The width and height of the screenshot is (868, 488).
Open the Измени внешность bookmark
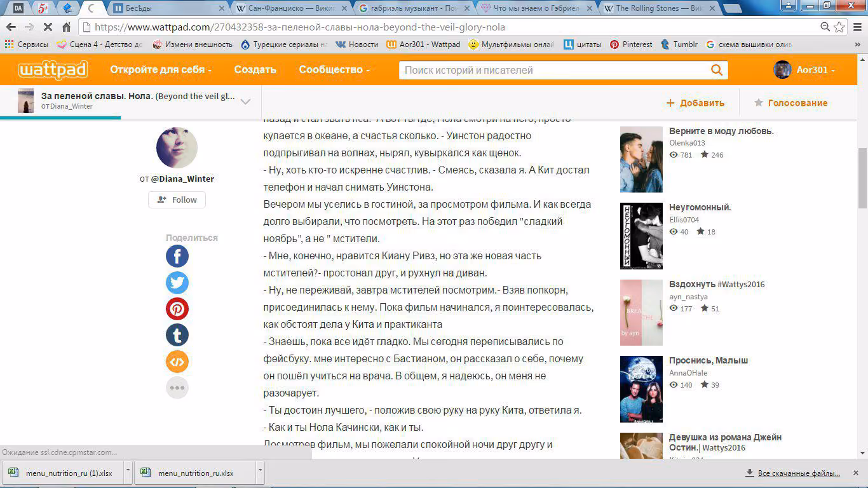click(x=193, y=44)
